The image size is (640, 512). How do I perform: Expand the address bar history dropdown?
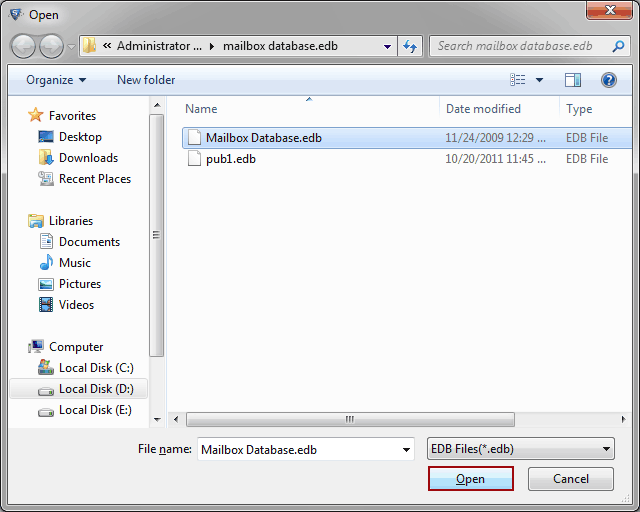[387, 47]
